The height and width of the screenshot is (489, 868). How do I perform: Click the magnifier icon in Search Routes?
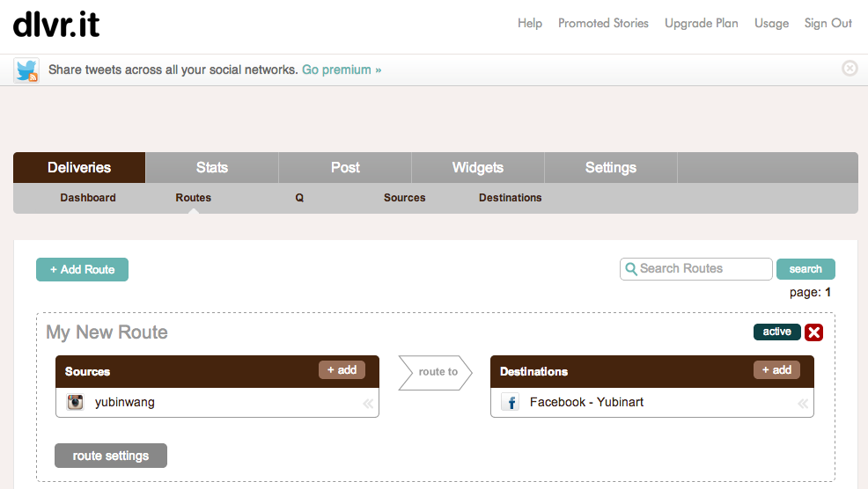(x=630, y=269)
